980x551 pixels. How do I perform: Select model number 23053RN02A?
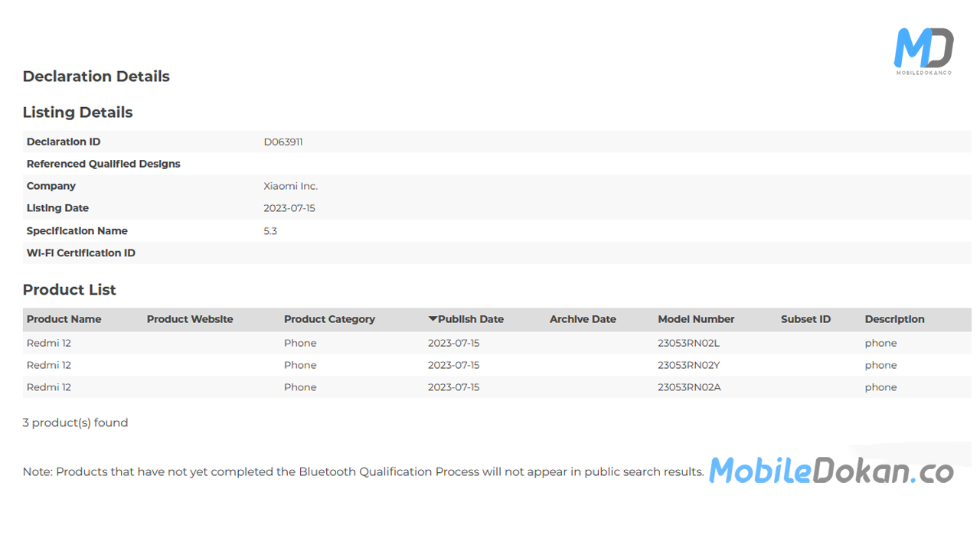coord(688,387)
